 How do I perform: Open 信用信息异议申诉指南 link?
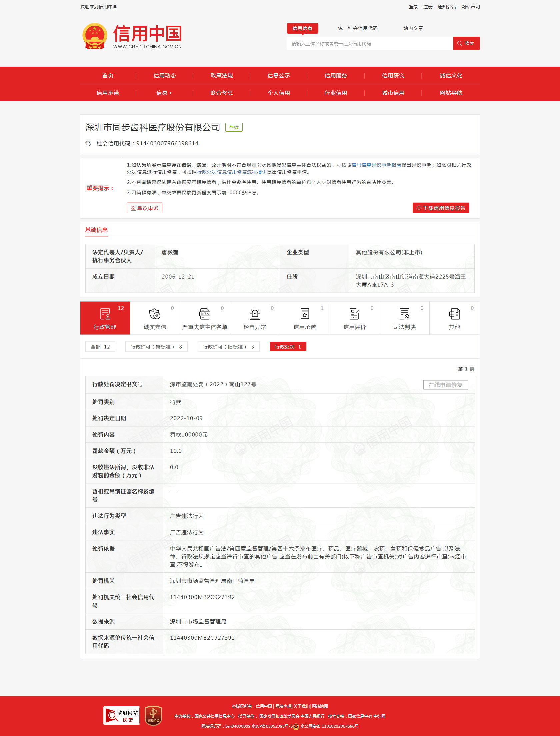click(x=376, y=165)
